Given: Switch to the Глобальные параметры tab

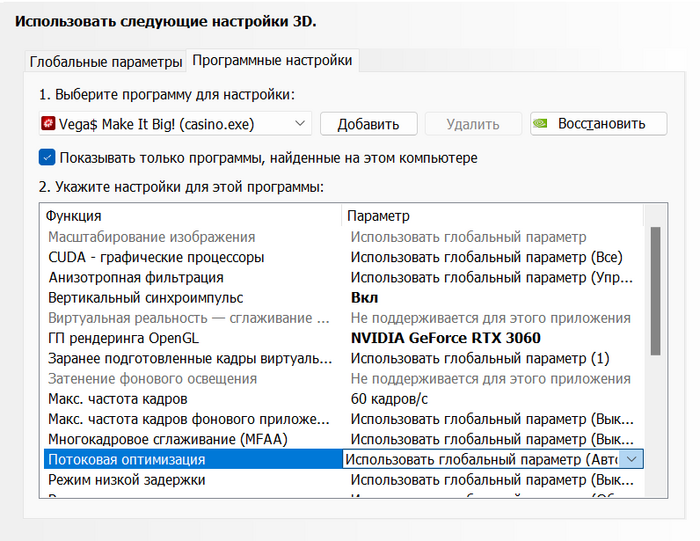Looking at the screenshot, I should tap(105, 61).
